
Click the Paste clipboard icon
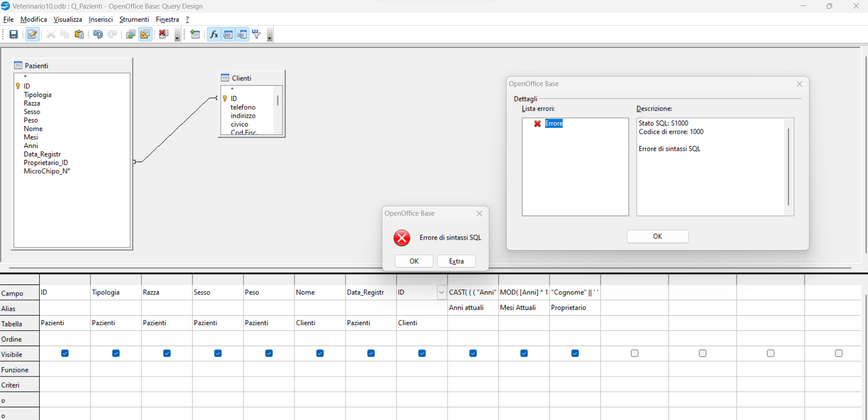click(x=79, y=34)
